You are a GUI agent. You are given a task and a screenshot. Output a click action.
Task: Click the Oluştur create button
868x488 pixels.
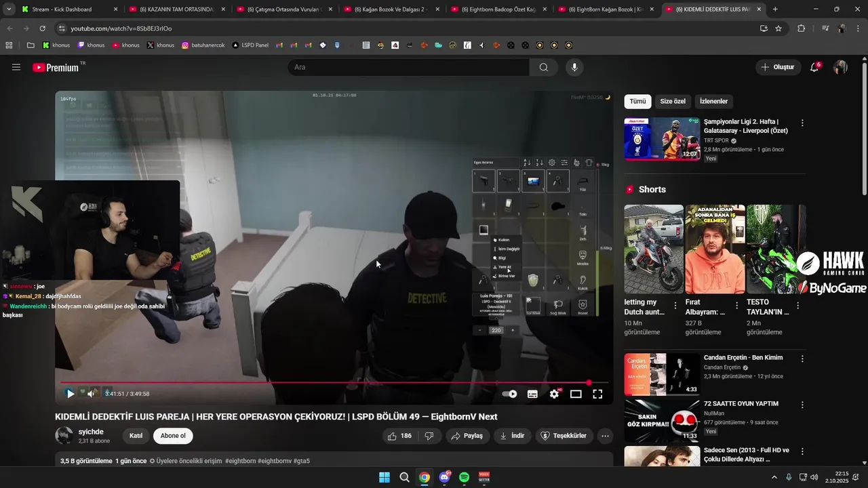[778, 67]
